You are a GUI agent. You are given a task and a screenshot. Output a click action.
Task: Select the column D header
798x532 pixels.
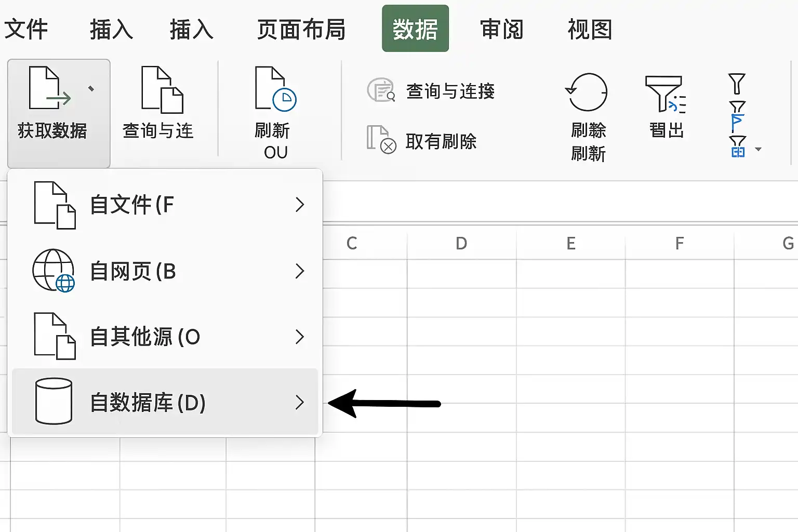pos(461,243)
